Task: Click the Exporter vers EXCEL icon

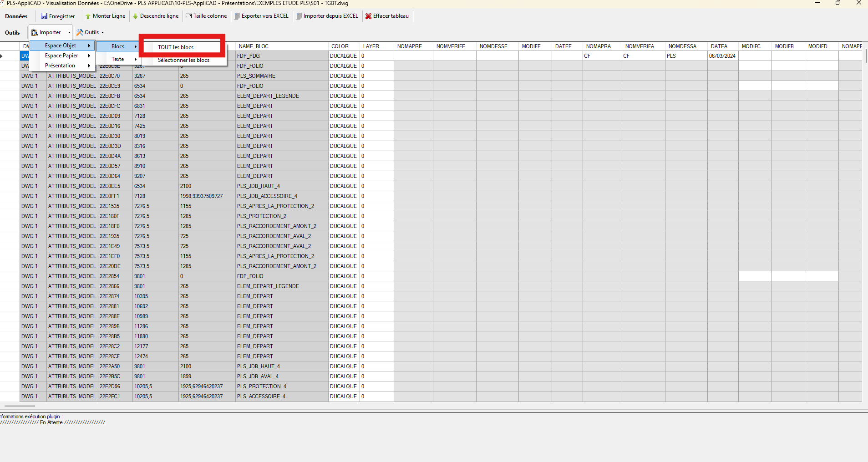Action: tap(237, 16)
